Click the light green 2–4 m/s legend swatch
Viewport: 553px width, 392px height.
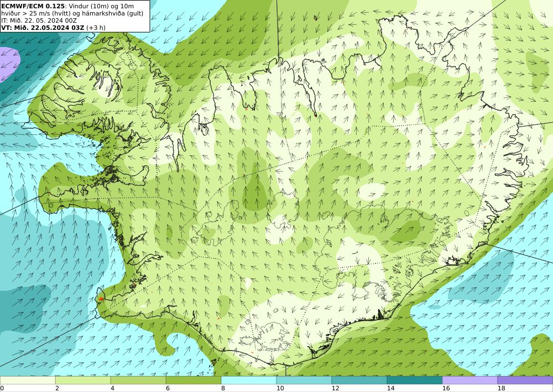click(83, 380)
